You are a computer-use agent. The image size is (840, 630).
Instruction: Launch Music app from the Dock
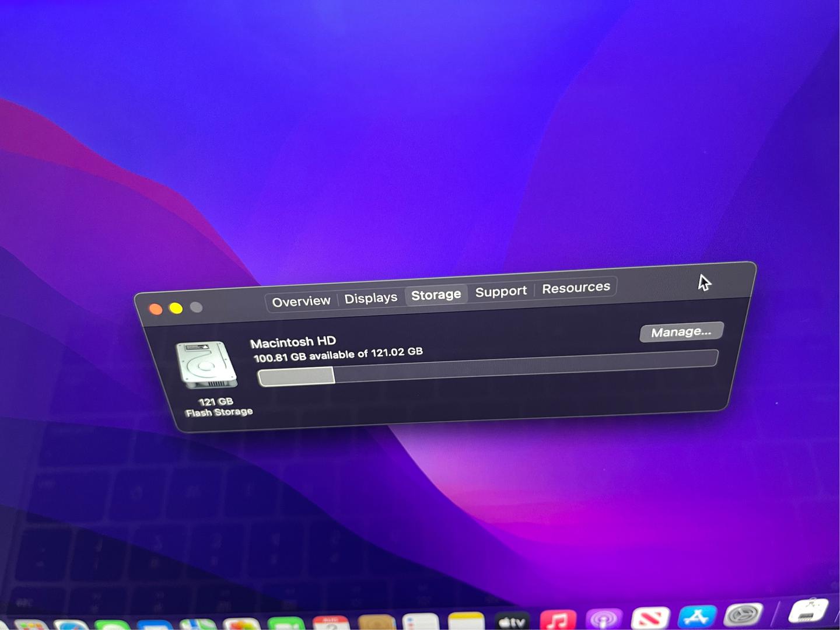click(558, 619)
